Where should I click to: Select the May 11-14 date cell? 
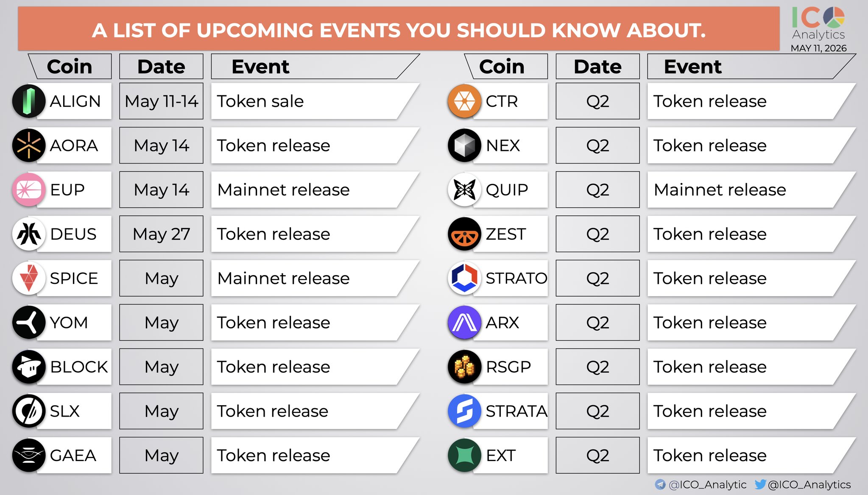tap(161, 101)
